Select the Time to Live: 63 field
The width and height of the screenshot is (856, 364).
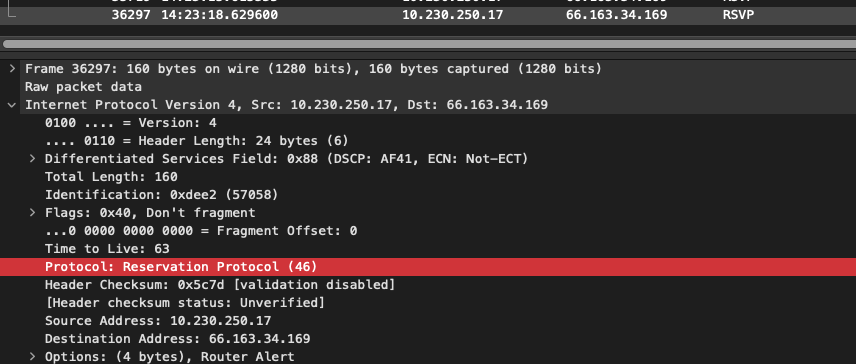tap(428, 249)
